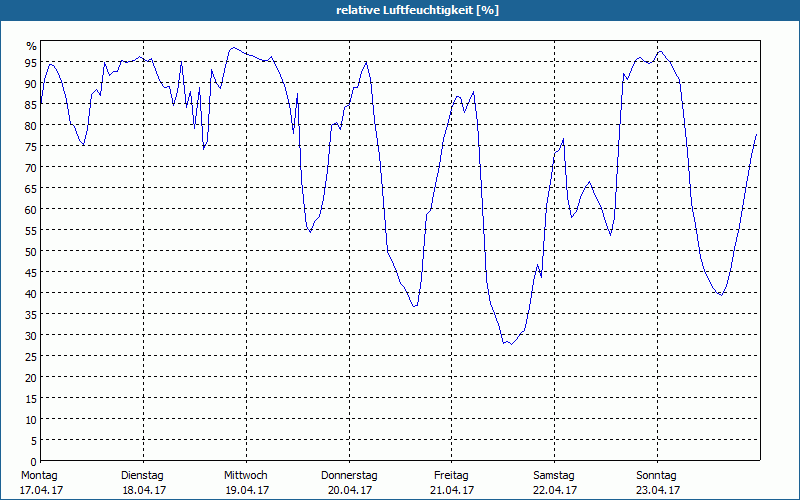Image resolution: width=800 pixels, height=500 pixels.
Task: Click the y-axis value '65'
Action: click(x=31, y=189)
